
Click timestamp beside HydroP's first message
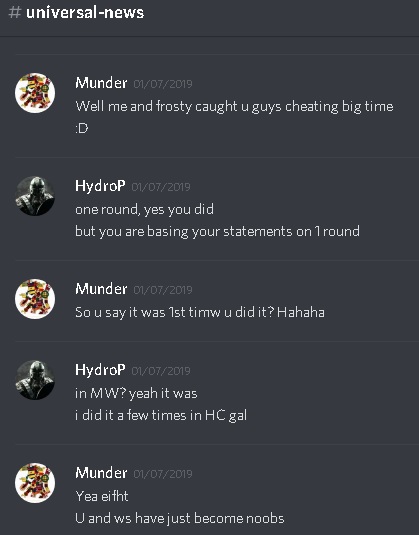pyautogui.click(x=161, y=187)
